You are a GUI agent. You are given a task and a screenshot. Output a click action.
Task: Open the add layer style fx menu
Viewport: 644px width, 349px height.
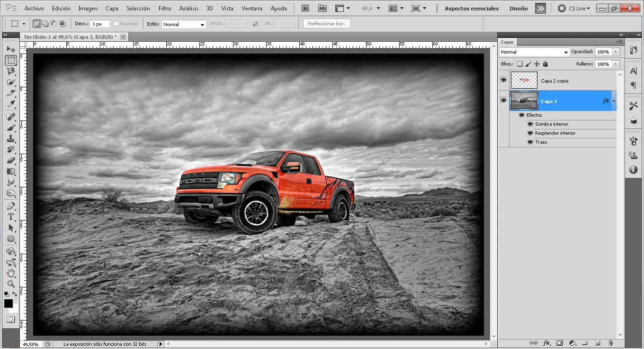546,342
